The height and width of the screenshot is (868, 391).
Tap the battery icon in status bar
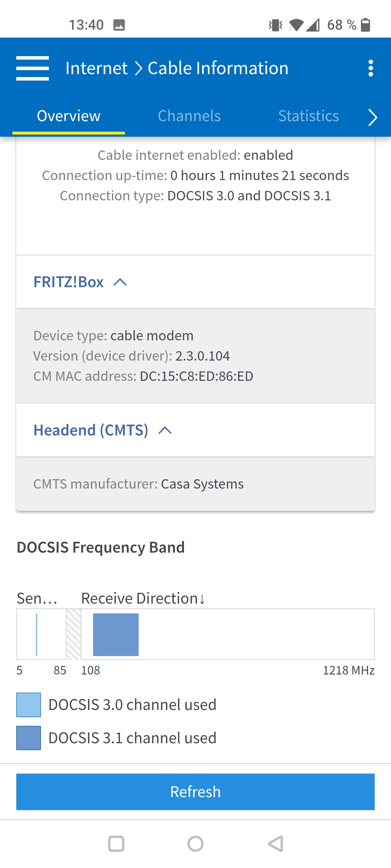pyautogui.click(x=366, y=25)
